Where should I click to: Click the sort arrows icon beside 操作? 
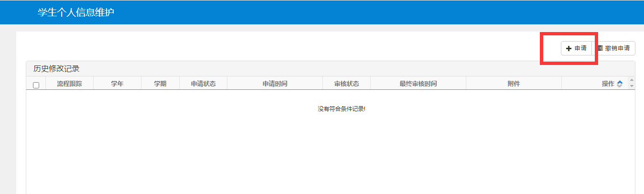point(620,84)
